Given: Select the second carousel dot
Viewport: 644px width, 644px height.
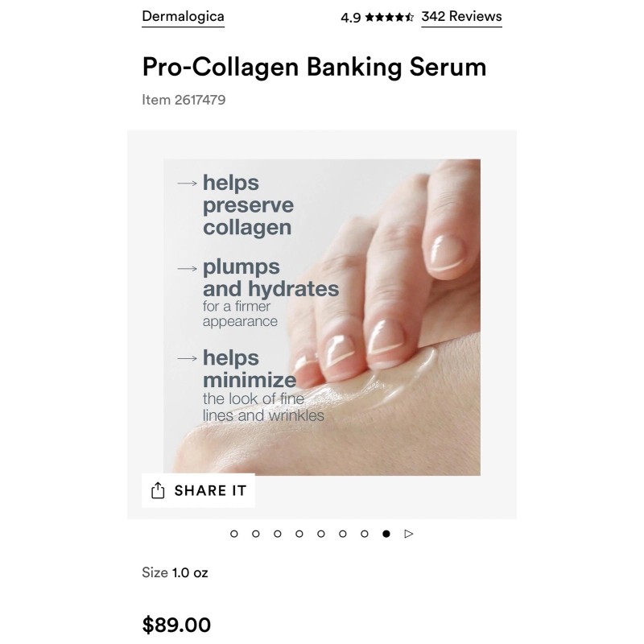Looking at the screenshot, I should tap(256, 533).
